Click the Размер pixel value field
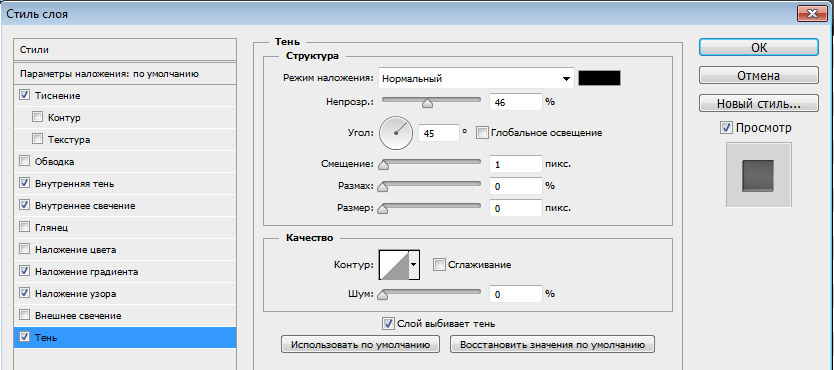The image size is (834, 370). tap(515, 208)
